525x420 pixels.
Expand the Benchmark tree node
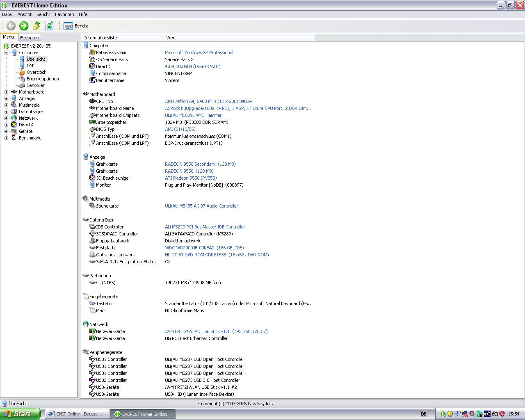(7, 138)
